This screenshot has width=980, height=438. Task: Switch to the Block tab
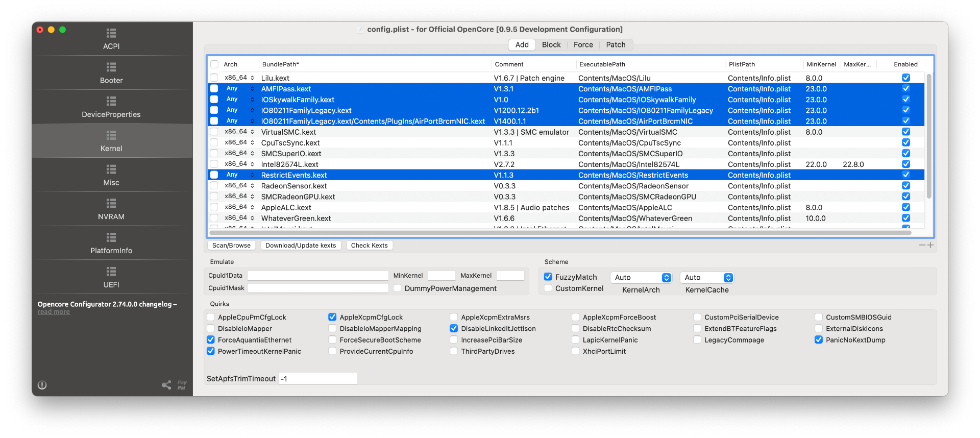pyautogui.click(x=551, y=45)
